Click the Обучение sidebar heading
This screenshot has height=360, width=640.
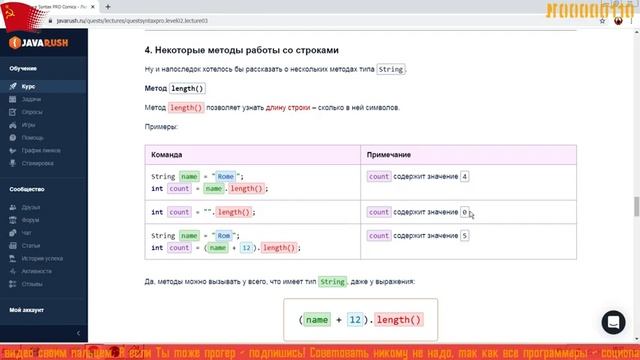pos(23,69)
